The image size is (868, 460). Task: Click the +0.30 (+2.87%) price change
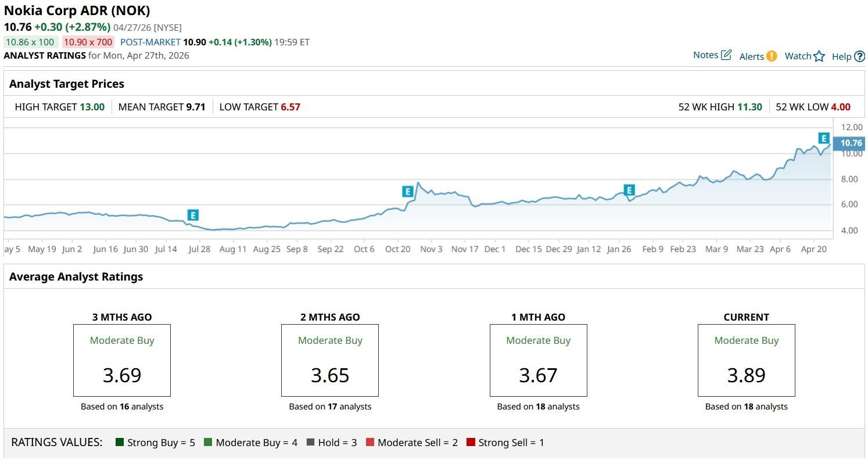(72, 27)
